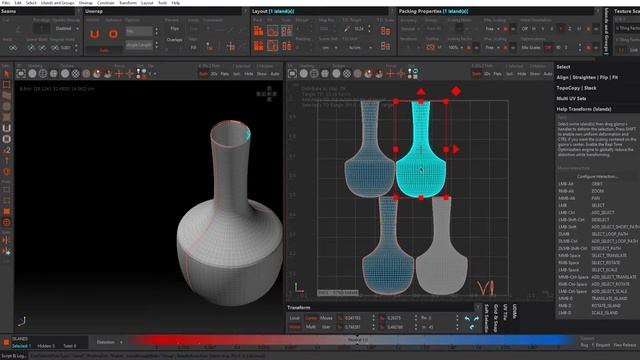Open the Max Scaling Free dropdown
Screen dimensions: 640x360
(x=492, y=48)
